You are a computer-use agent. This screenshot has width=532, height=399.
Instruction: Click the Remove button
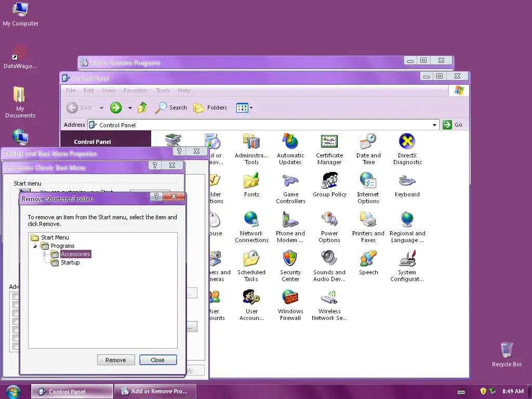(x=116, y=360)
